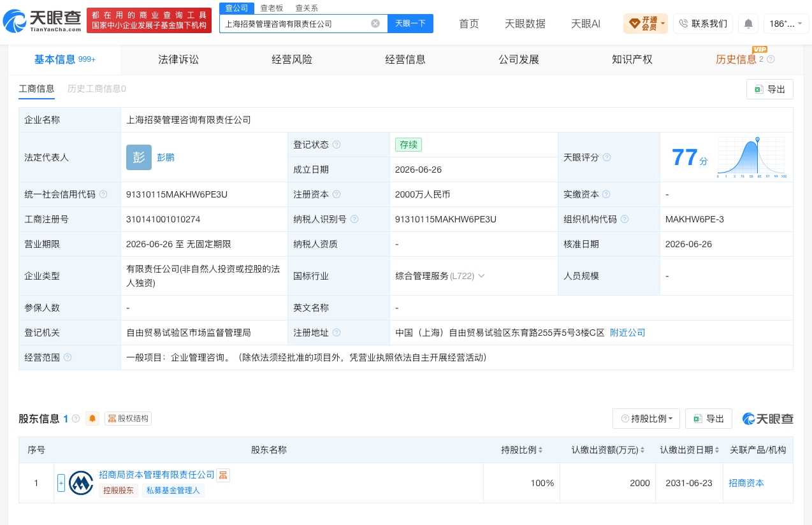The width and height of the screenshot is (812, 525).
Task: Open 天眼AI in top navigation
Action: [x=586, y=24]
